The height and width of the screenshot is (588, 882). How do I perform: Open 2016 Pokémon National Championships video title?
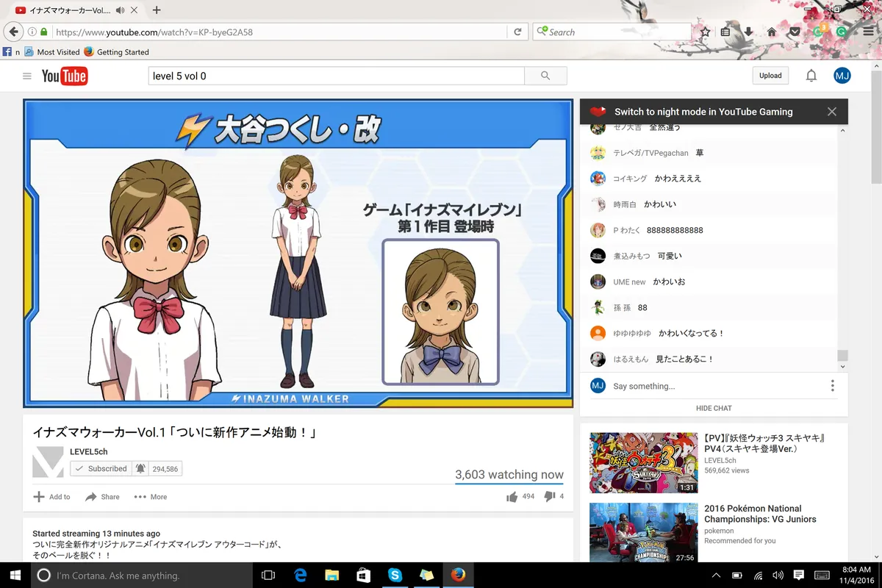tap(760, 514)
